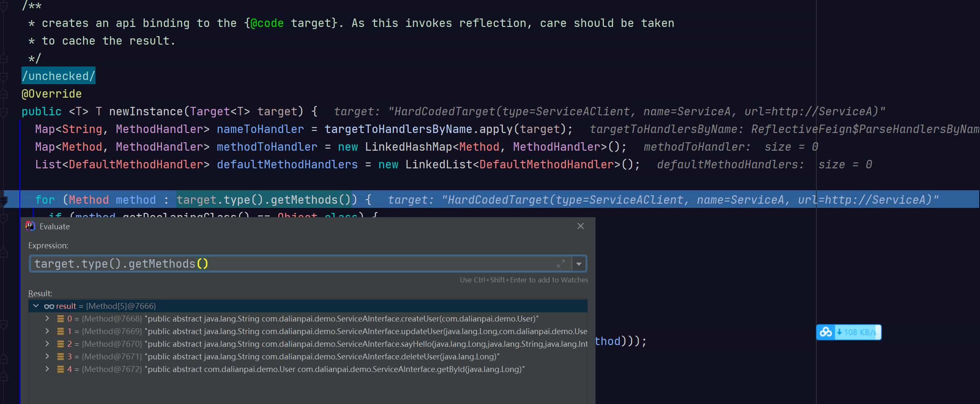Click the nameToHandler variable in editor
The image size is (980, 404).
pos(260,129)
